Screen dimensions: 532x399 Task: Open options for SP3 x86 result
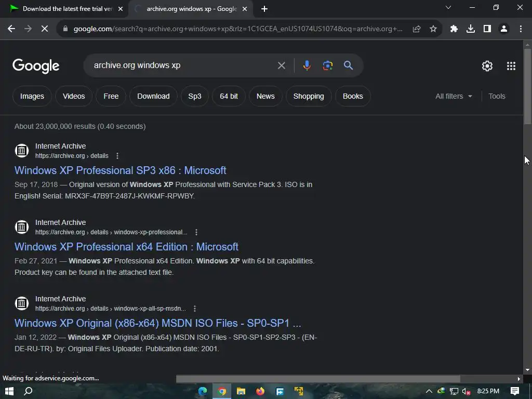[117, 156]
